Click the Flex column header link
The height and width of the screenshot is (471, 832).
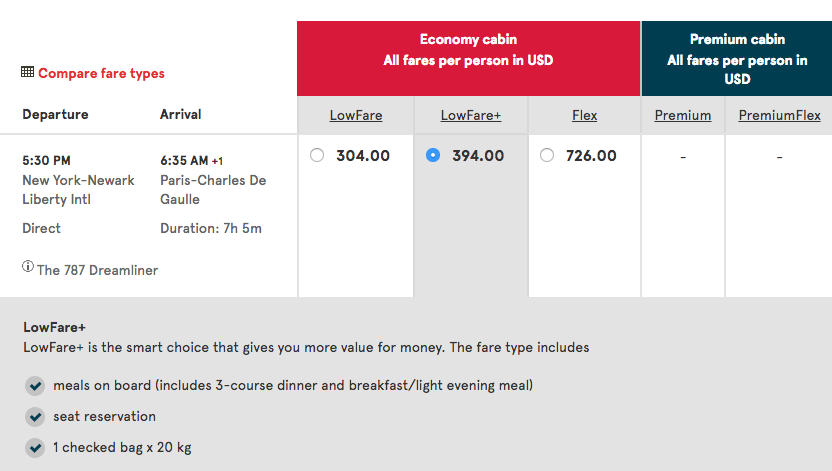[585, 115]
